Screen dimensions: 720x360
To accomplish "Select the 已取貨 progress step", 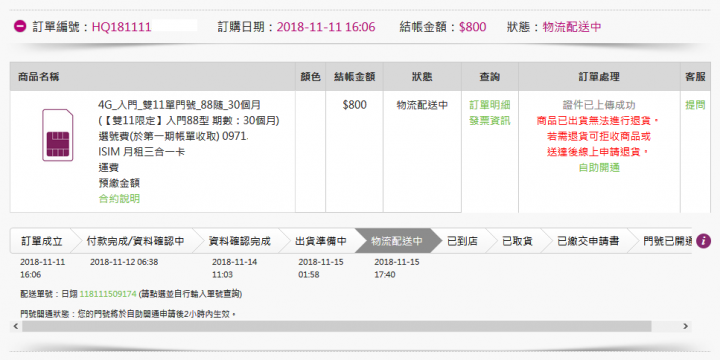I will coord(517,241).
